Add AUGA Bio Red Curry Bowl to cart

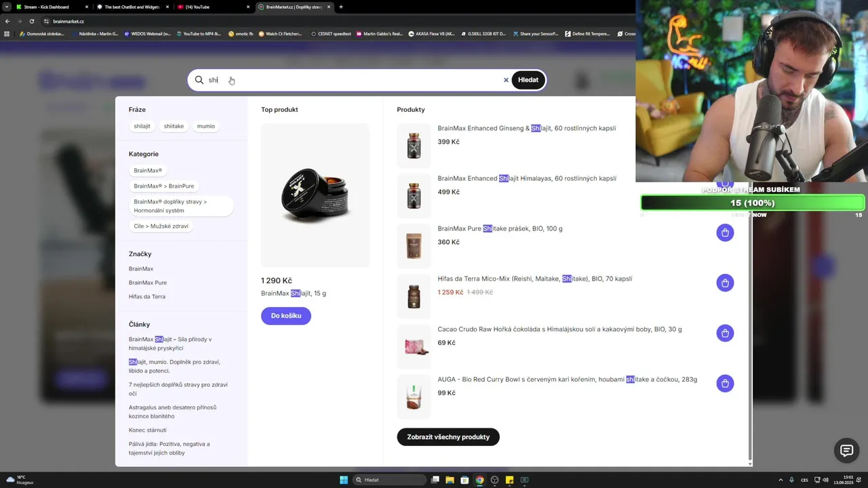point(725,384)
